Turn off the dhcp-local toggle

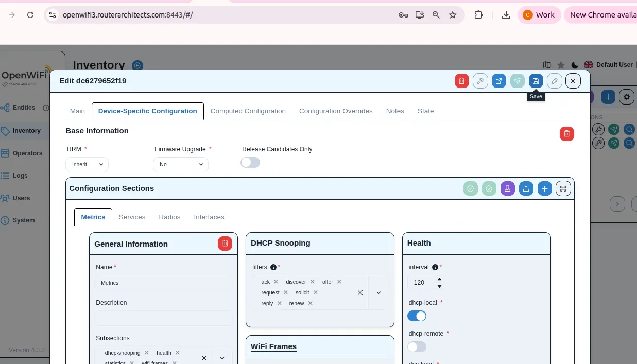[417, 316]
